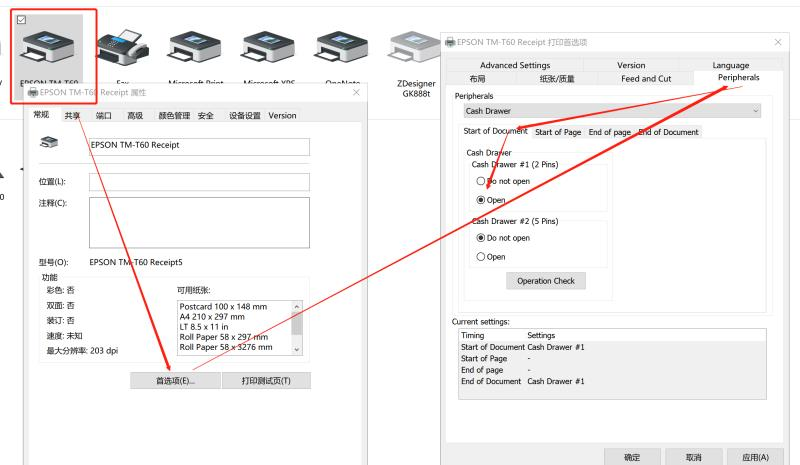The width and height of the screenshot is (800, 465).
Task: Click the printer icon in the properties title bar
Action: [x=33, y=92]
